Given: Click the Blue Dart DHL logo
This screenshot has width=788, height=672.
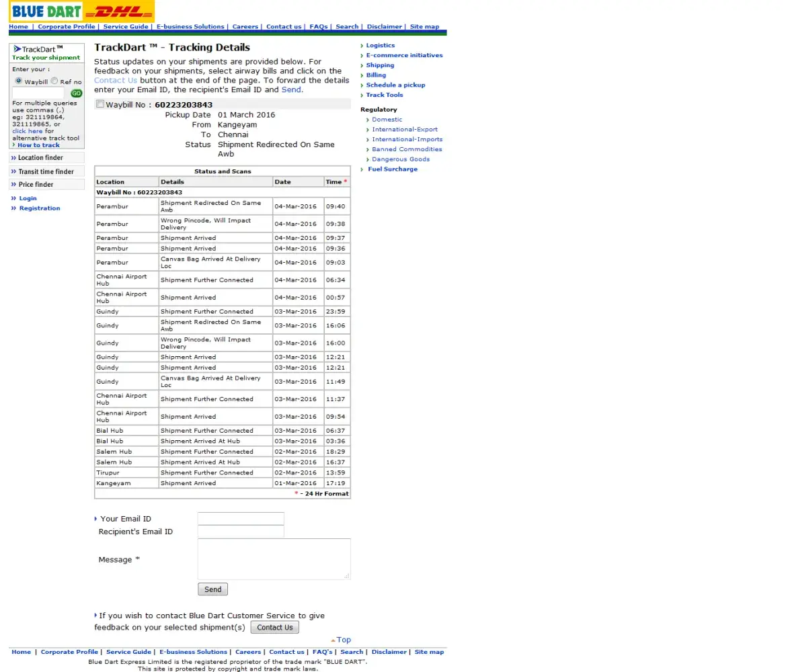Looking at the screenshot, I should pyautogui.click(x=81, y=11).
